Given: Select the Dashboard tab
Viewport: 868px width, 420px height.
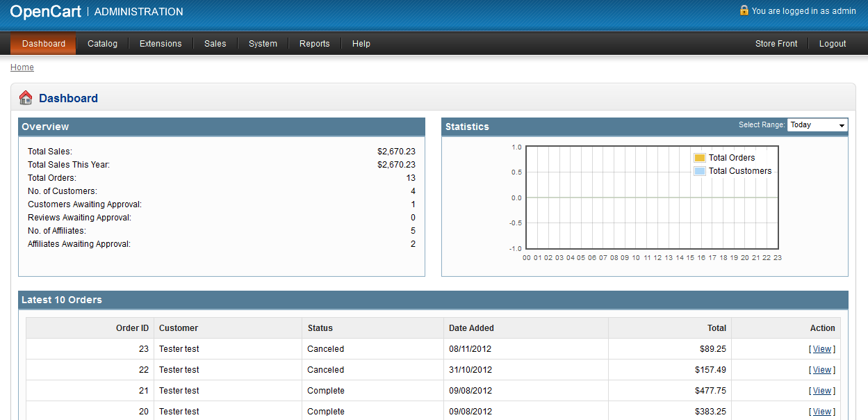Looking at the screenshot, I should pyautogui.click(x=43, y=44).
